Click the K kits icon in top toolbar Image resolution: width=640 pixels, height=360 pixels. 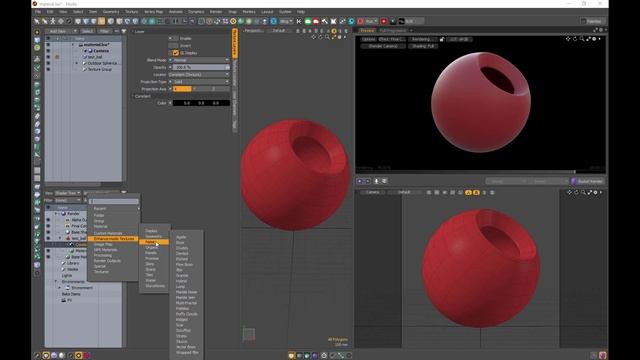coord(299,21)
